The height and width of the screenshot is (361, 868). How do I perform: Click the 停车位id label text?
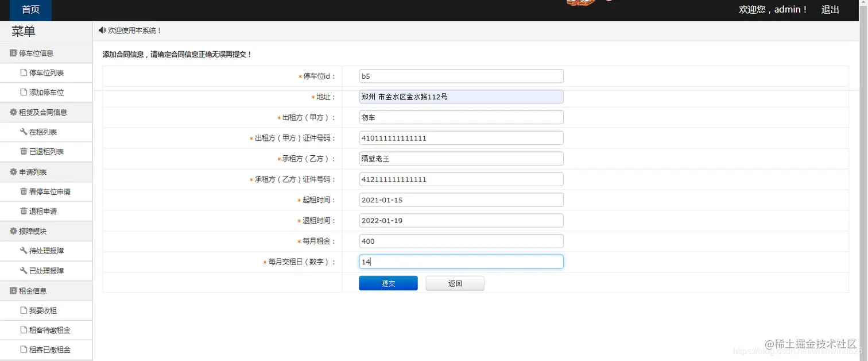319,76
